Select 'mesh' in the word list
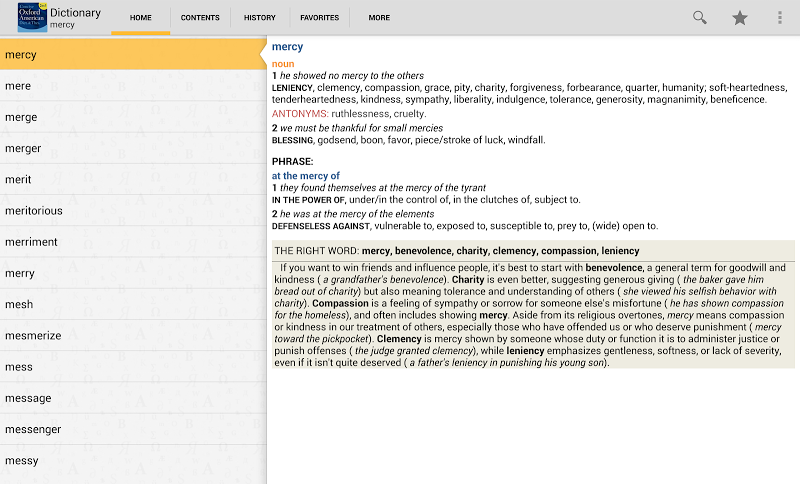 click(x=133, y=304)
